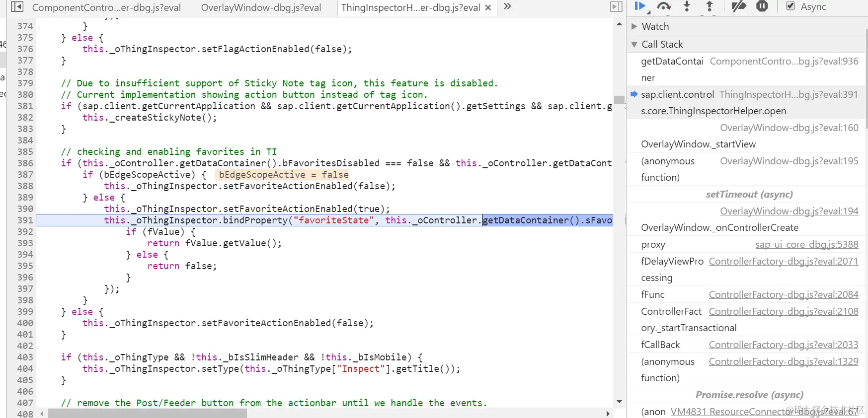Show more open tabs chevron
Screen dimensions: 868x418
click(507, 6)
